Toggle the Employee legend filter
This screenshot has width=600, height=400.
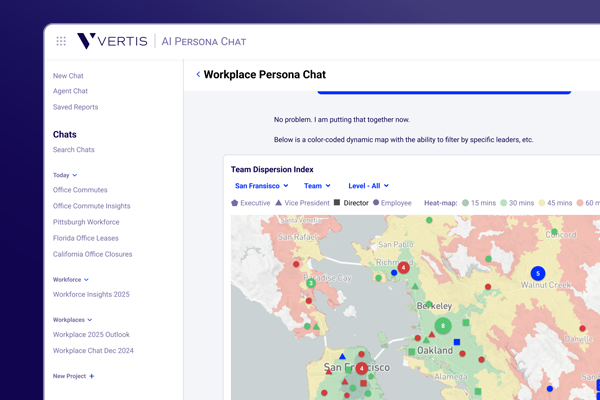click(376, 203)
